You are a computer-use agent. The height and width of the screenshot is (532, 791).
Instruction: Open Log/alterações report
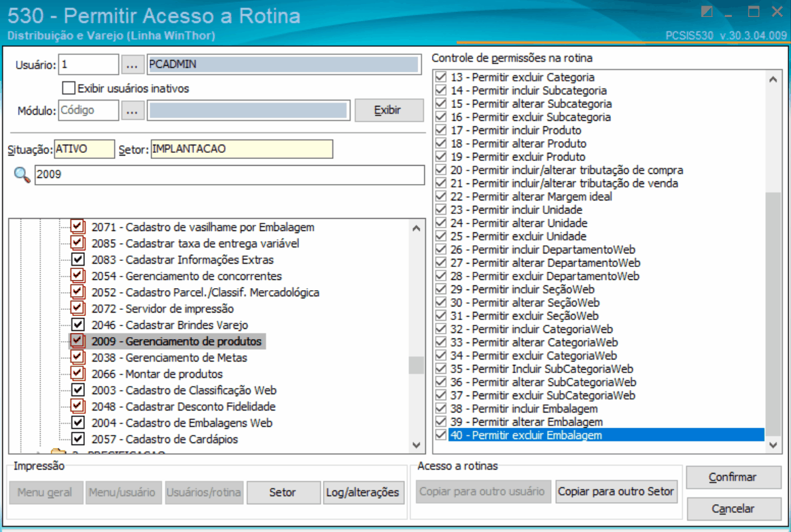pyautogui.click(x=363, y=492)
